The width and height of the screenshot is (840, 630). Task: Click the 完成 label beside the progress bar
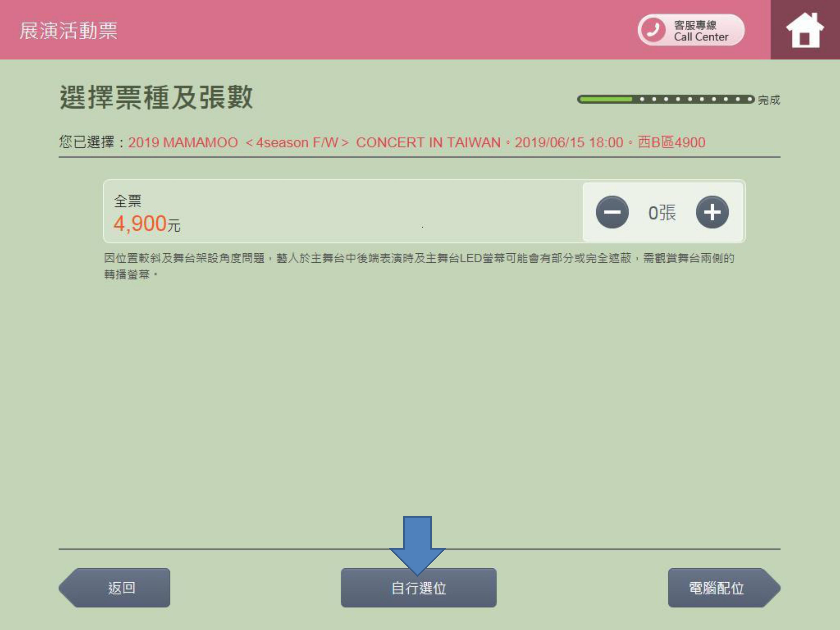769,100
